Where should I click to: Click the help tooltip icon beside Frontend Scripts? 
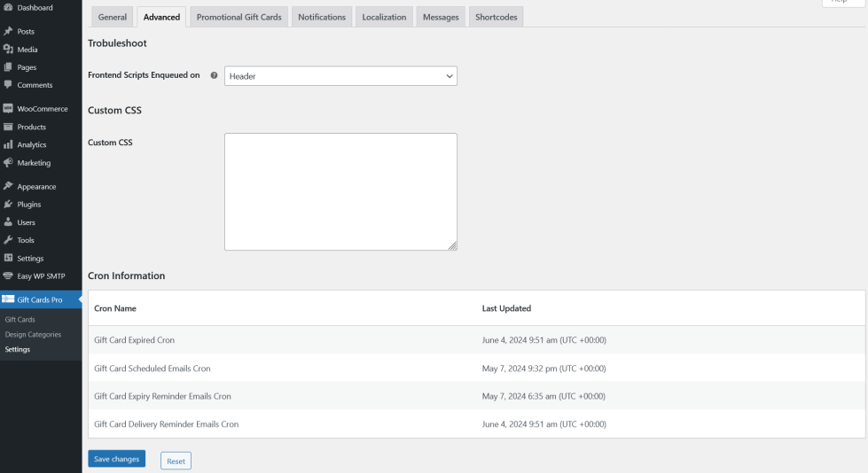pyautogui.click(x=214, y=76)
